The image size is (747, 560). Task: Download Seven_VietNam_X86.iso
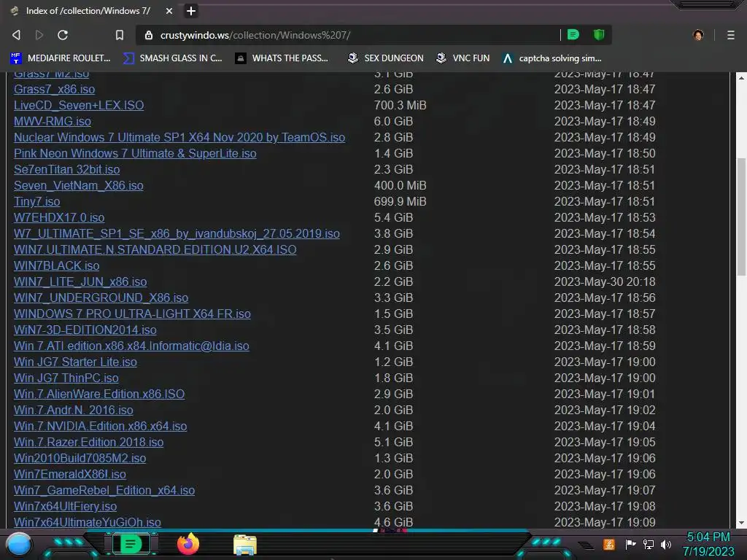(79, 185)
